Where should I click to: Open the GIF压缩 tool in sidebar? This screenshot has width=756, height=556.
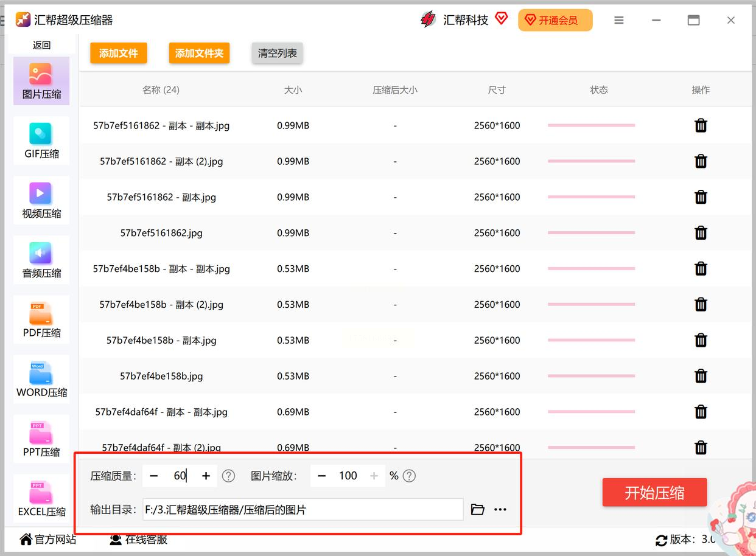41,141
